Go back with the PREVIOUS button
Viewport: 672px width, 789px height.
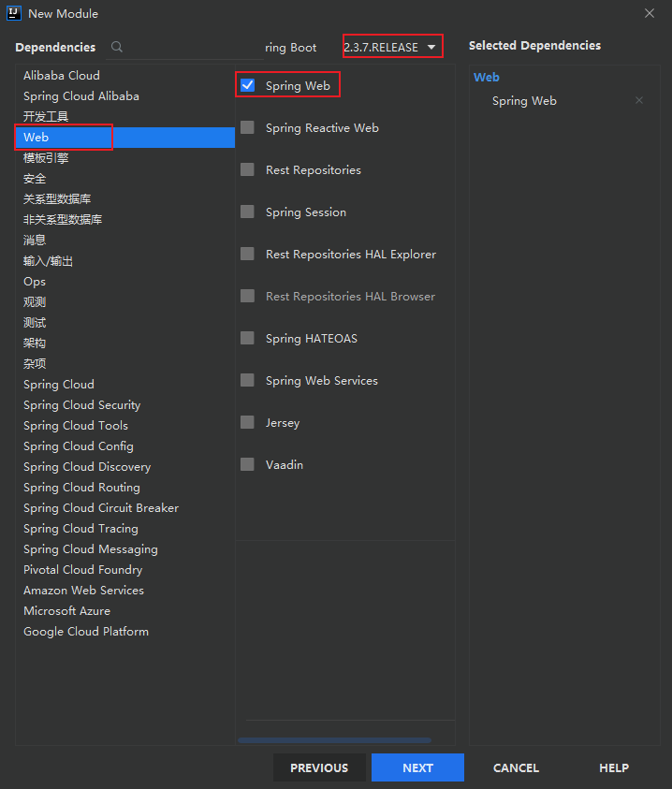coord(319,767)
